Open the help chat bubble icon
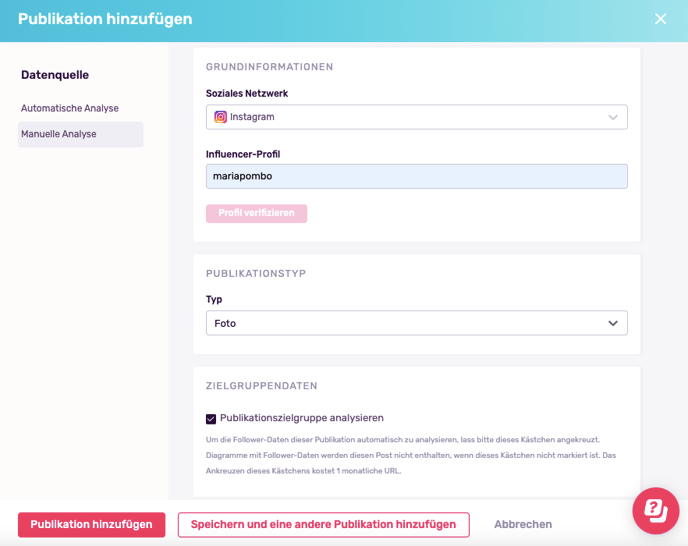This screenshot has height=546, width=688. click(x=656, y=510)
